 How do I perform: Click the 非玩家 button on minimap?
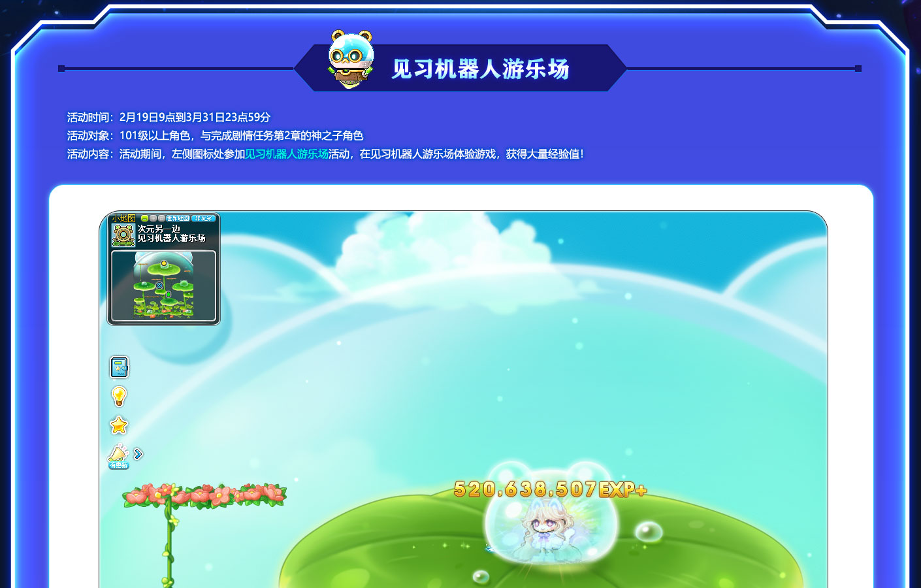(x=203, y=218)
